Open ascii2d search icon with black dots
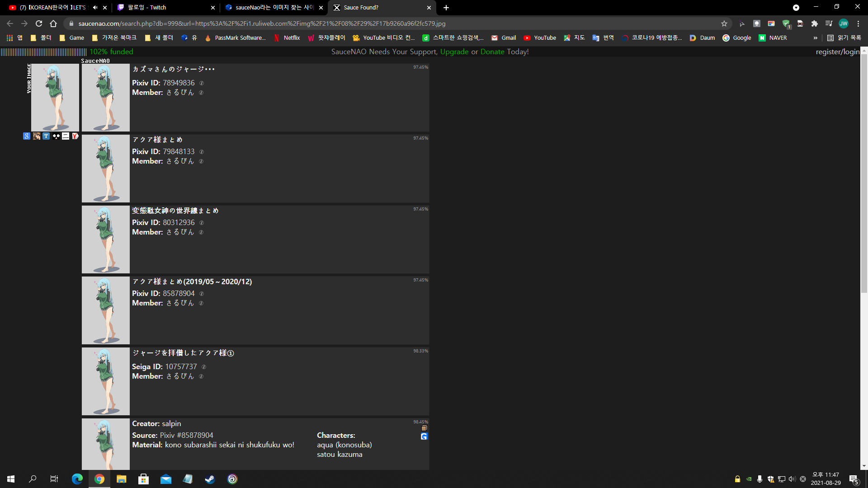This screenshot has width=868, height=488. (56, 136)
